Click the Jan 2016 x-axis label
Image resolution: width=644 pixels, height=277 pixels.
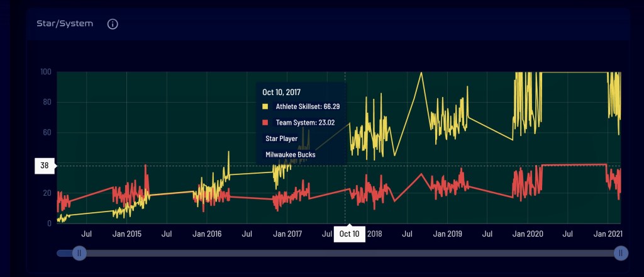[x=207, y=234]
